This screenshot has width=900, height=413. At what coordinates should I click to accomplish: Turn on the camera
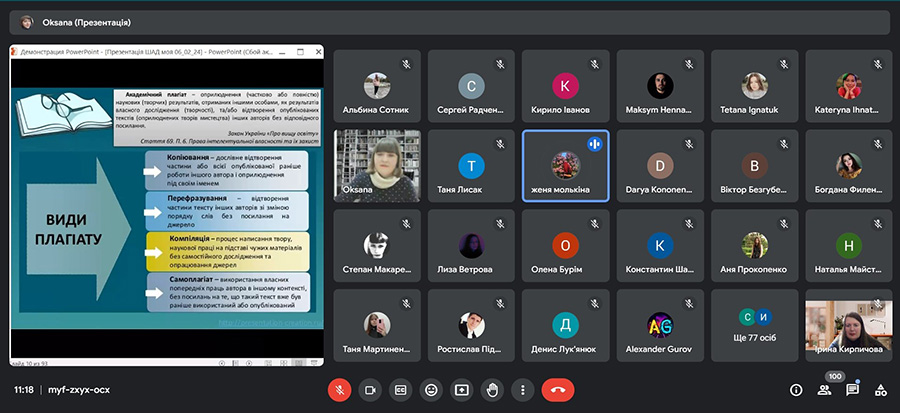[x=370, y=390]
